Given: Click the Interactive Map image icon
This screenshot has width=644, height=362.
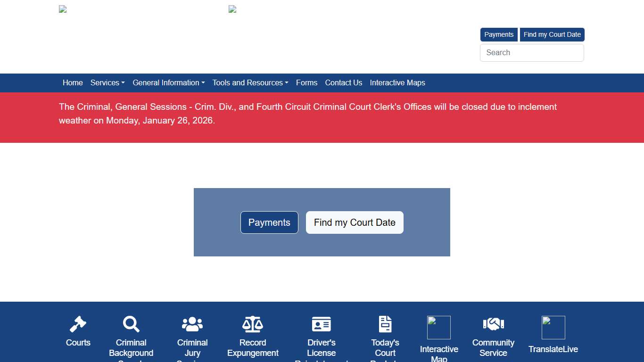Looking at the screenshot, I should click(439, 328).
